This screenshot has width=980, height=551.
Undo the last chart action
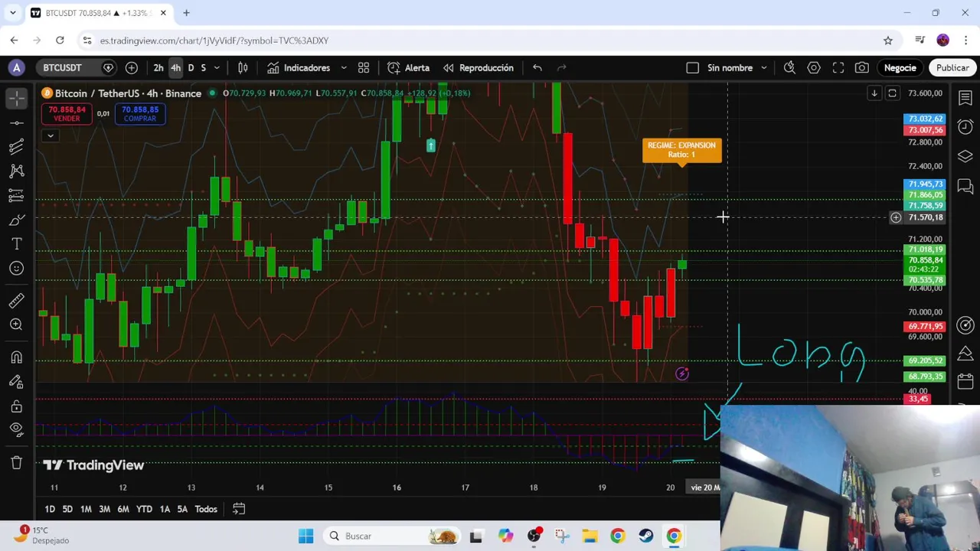pos(537,68)
